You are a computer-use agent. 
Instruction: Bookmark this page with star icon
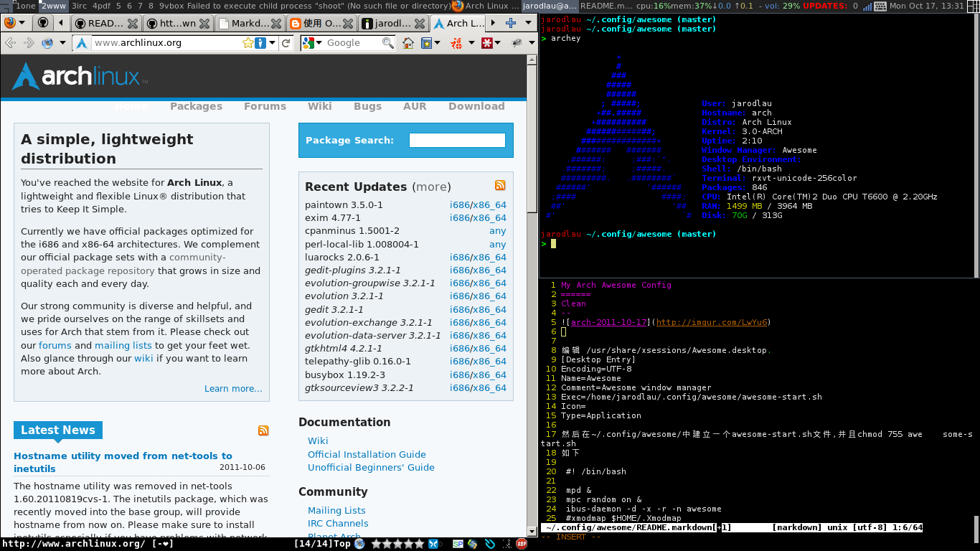coord(248,43)
